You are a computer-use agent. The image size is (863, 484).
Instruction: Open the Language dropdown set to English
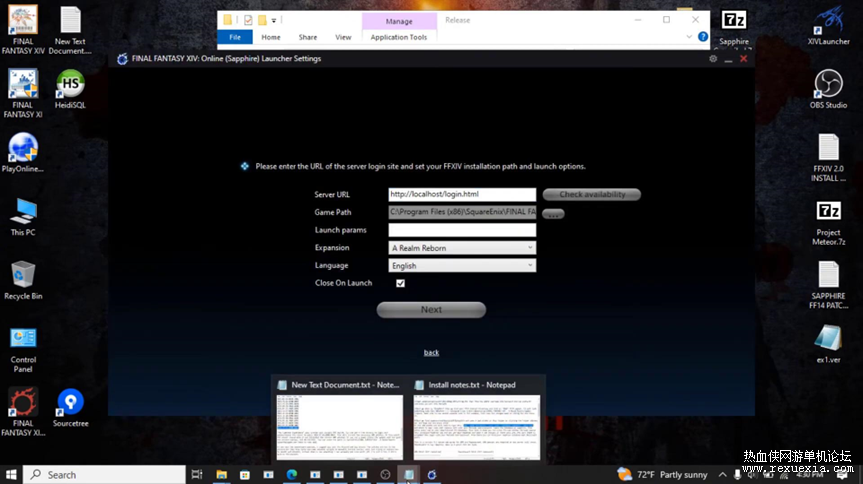coord(462,265)
